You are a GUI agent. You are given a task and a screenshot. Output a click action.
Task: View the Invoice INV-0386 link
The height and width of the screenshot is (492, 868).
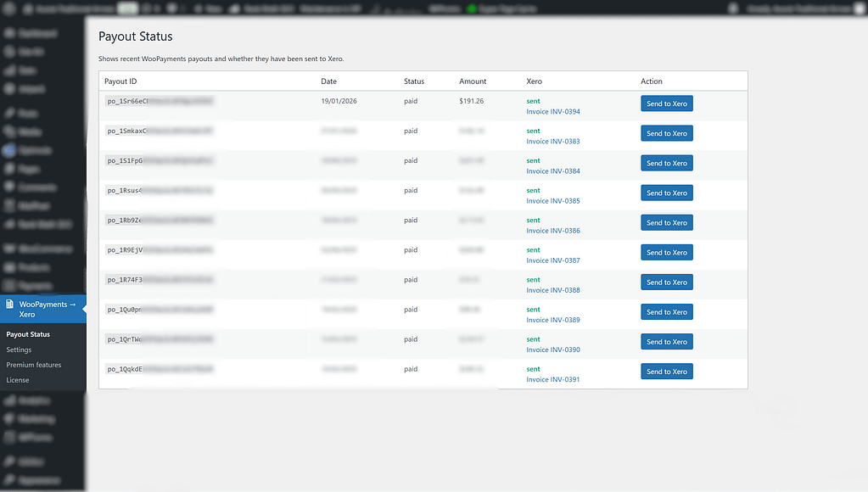coord(553,231)
